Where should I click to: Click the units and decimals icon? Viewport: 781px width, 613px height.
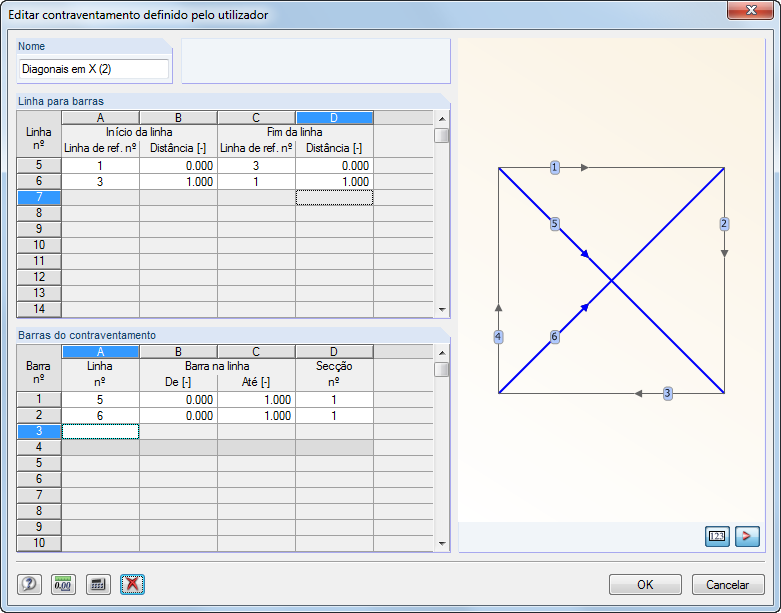click(x=63, y=584)
